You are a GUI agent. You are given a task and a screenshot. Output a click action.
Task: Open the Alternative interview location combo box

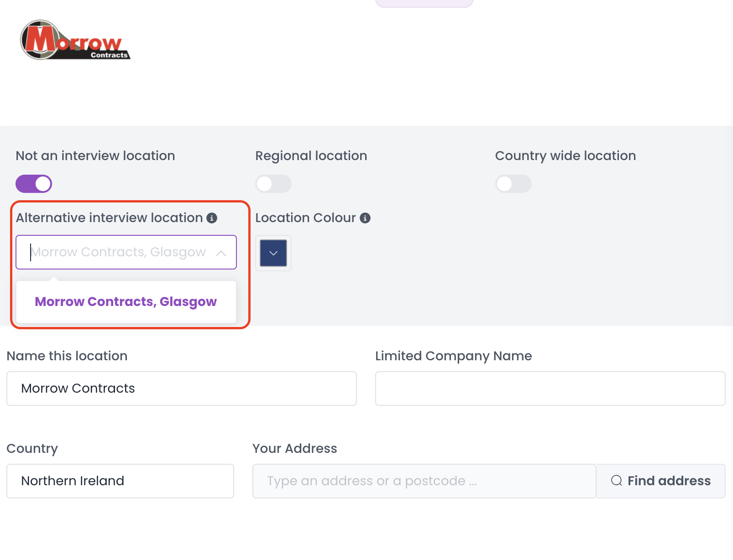(x=126, y=252)
